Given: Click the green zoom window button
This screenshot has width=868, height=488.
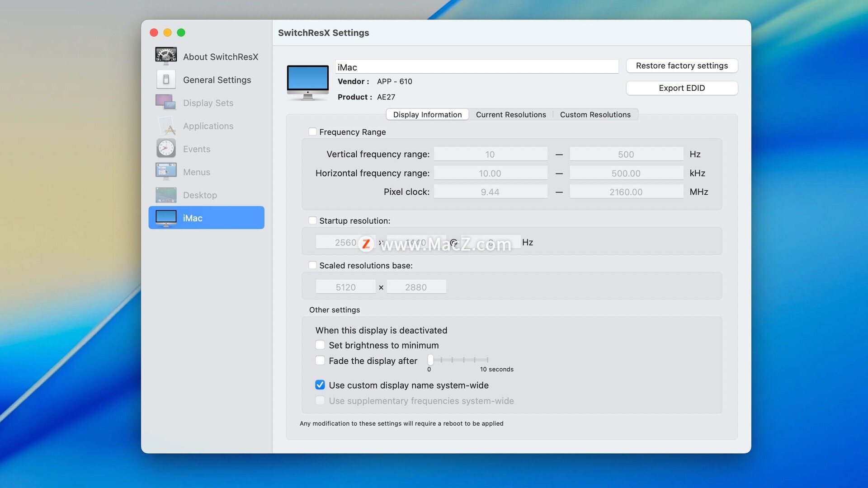Looking at the screenshot, I should tap(181, 33).
